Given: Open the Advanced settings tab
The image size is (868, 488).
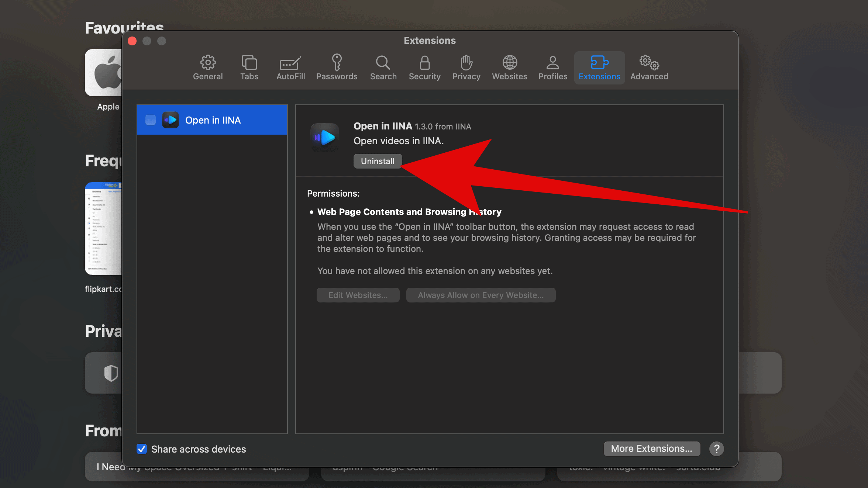Looking at the screenshot, I should [649, 68].
